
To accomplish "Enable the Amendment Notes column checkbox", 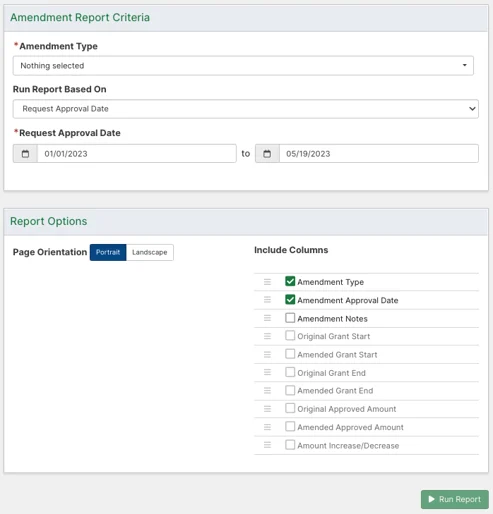I will [x=290, y=318].
